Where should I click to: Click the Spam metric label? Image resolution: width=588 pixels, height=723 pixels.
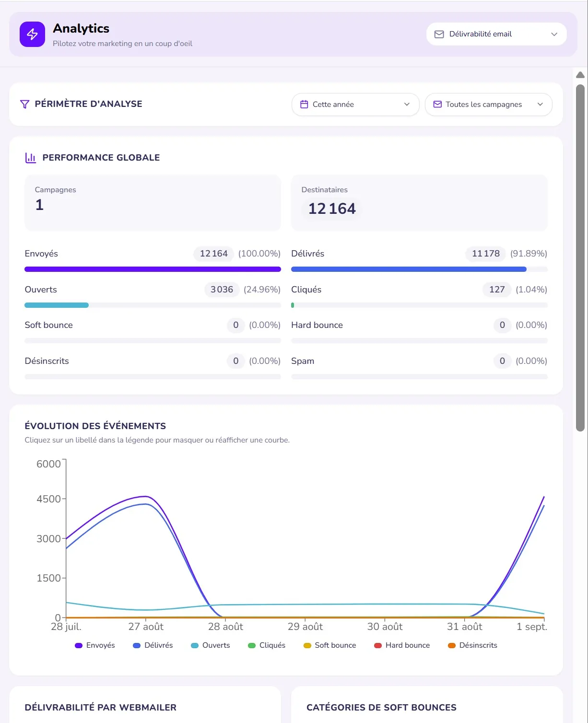click(x=303, y=361)
